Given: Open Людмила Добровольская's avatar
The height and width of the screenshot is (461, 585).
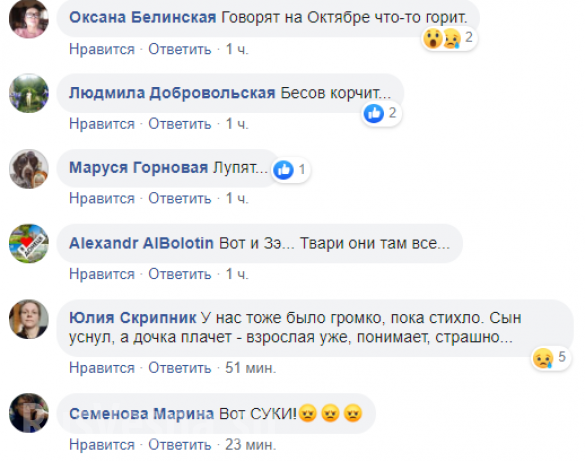Looking at the screenshot, I should point(29,93).
